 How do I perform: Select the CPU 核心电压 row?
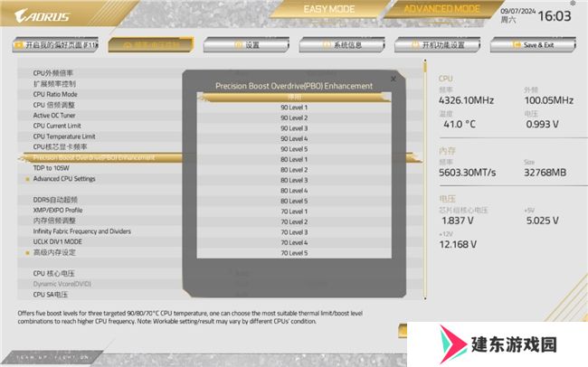pos(100,274)
